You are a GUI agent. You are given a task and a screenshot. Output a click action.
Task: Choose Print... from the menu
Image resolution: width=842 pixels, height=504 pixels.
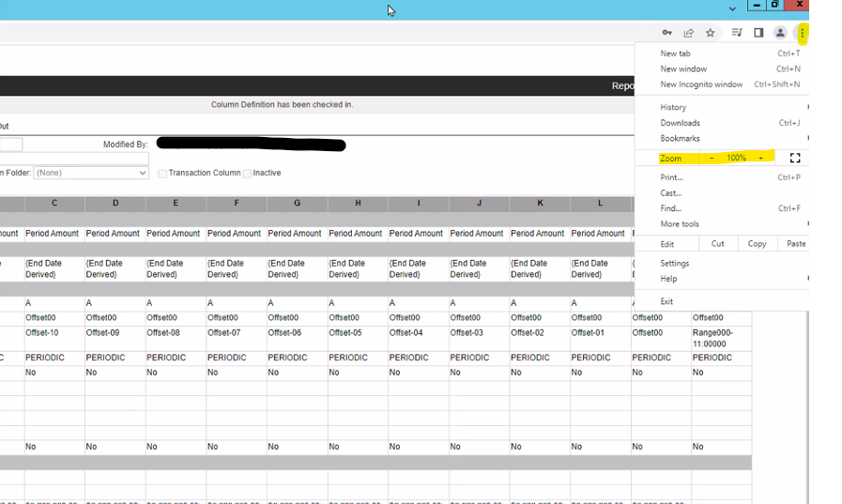click(x=722, y=177)
